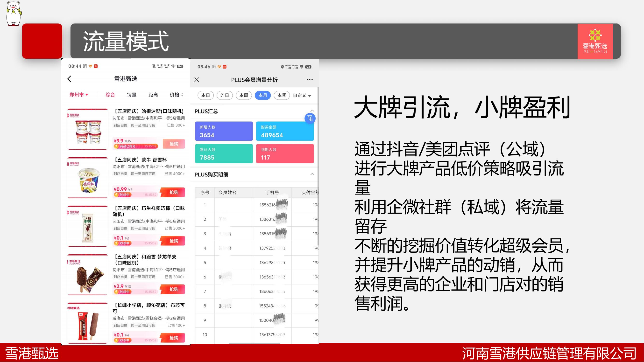Open the 郑州市 city dropdown
Image resolution: width=644 pixels, height=362 pixels.
79,95
